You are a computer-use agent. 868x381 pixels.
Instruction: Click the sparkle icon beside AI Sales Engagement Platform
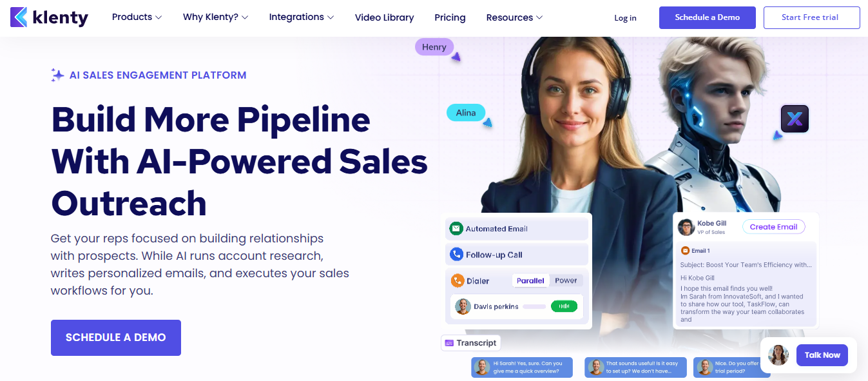[x=57, y=75]
